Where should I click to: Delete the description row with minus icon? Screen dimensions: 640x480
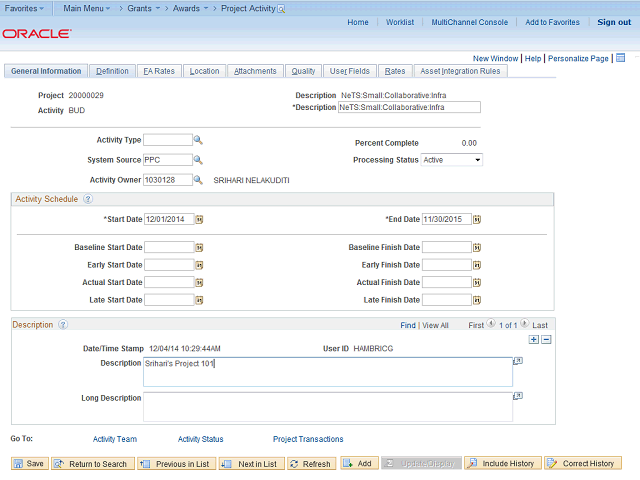tap(545, 340)
